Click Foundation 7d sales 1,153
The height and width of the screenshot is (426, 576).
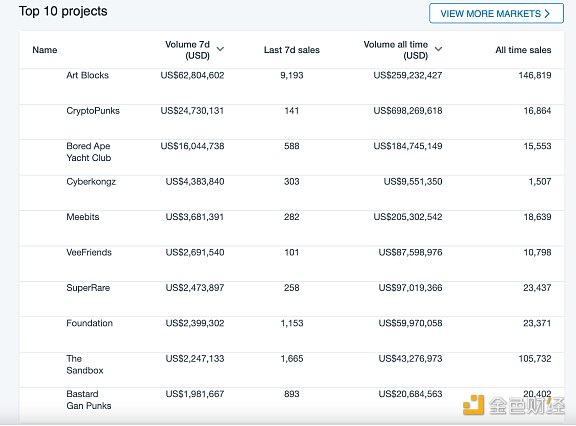pyautogui.click(x=292, y=323)
